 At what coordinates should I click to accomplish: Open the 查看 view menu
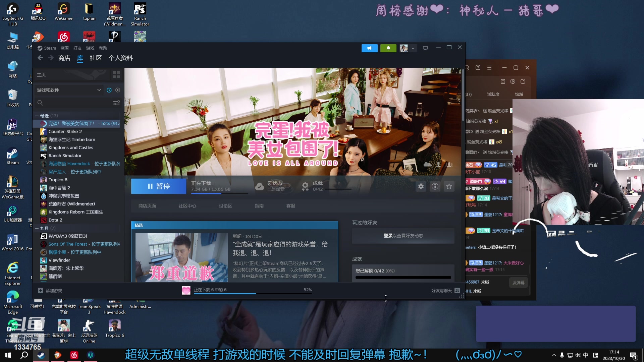tap(64, 48)
